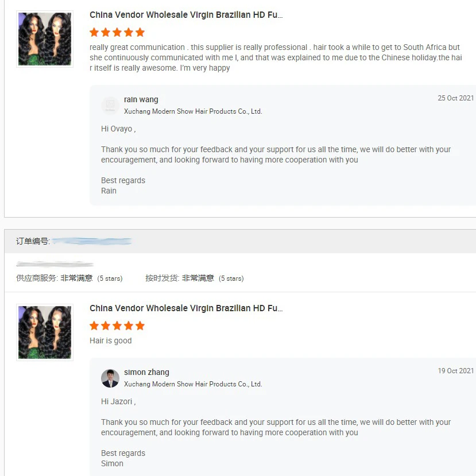Click the first star of the top review

click(94, 32)
